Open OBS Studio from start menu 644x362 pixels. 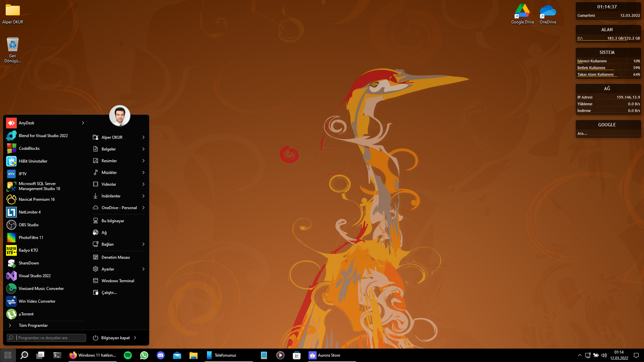tap(29, 225)
